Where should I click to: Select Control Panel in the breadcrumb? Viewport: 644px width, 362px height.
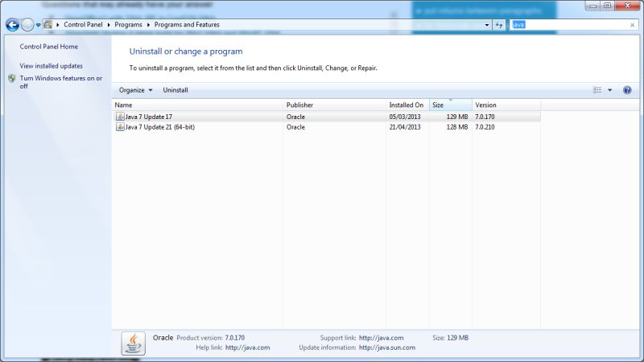(x=83, y=25)
